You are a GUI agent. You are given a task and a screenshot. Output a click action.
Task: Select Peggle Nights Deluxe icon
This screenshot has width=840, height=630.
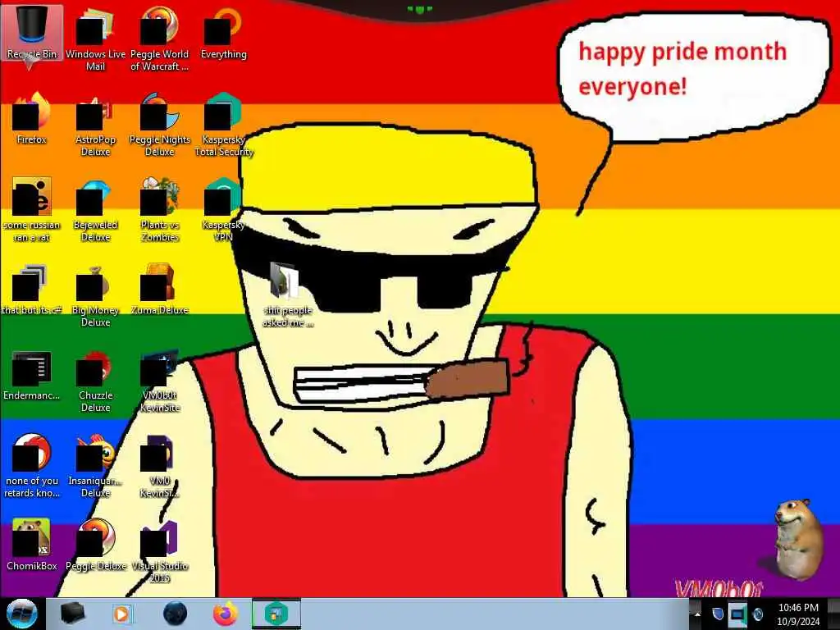160,126
